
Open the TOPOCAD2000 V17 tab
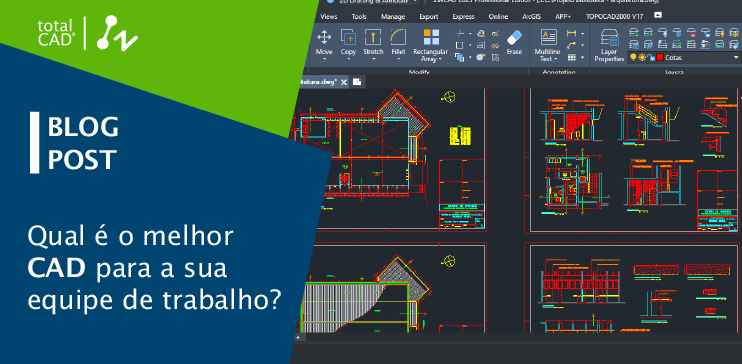pos(616,17)
